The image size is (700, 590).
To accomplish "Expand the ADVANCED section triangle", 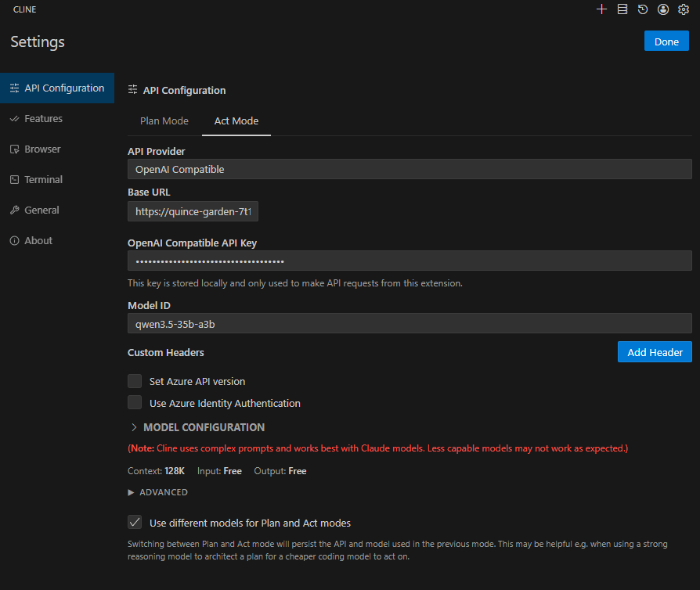I will (x=131, y=492).
